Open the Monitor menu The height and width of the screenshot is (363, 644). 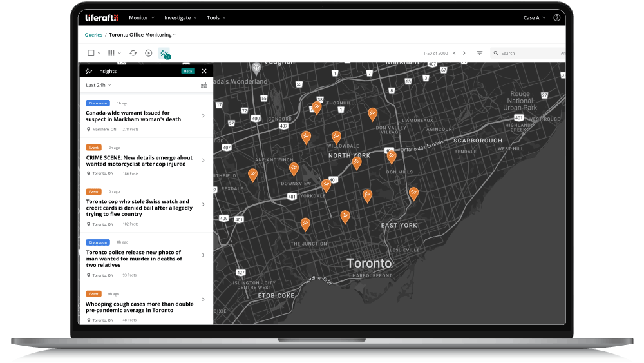pyautogui.click(x=142, y=17)
